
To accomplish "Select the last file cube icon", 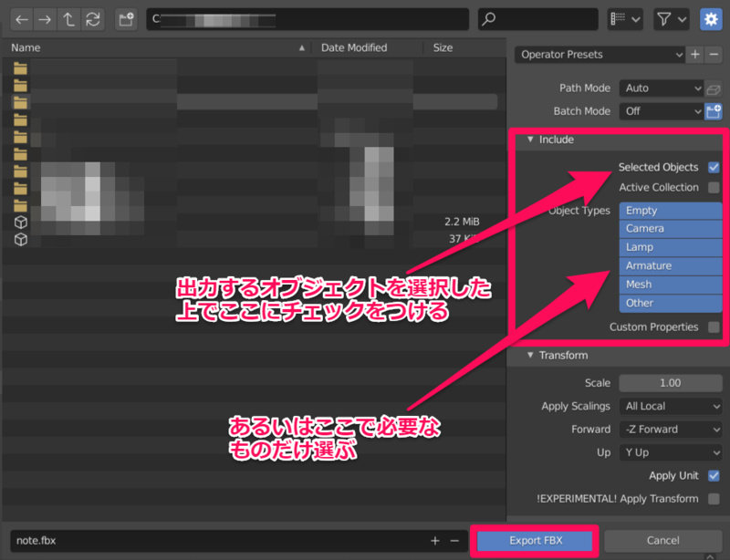I will [x=20, y=239].
